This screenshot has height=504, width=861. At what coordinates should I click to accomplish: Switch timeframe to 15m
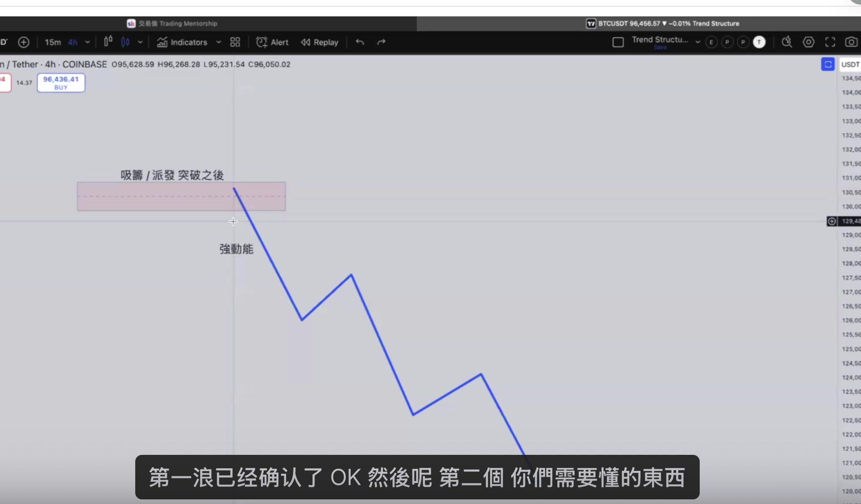pos(52,42)
